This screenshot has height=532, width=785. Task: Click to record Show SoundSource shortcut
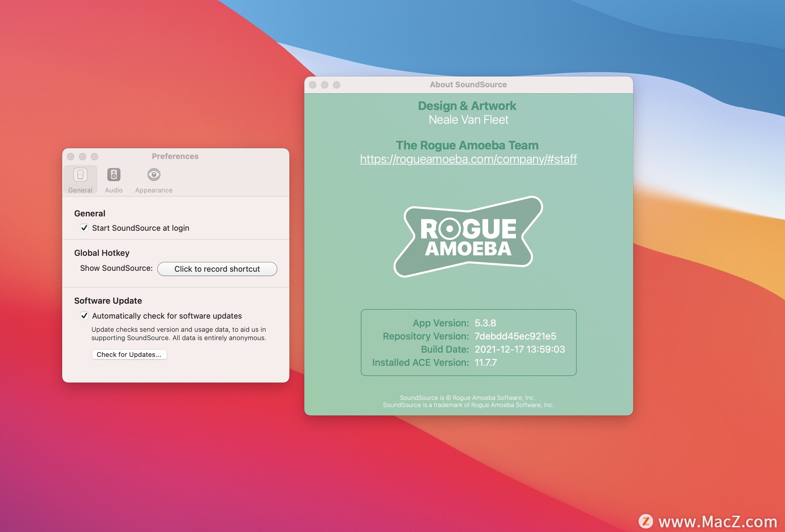point(217,268)
